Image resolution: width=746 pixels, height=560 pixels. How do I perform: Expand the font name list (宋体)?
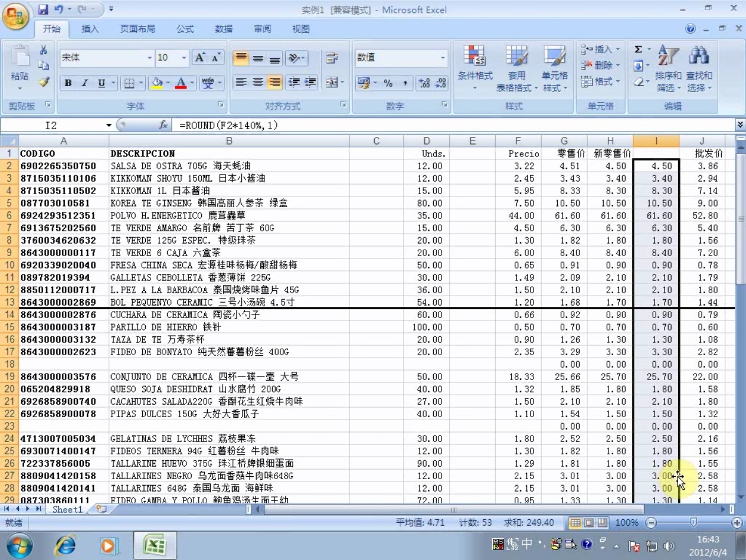coord(149,58)
